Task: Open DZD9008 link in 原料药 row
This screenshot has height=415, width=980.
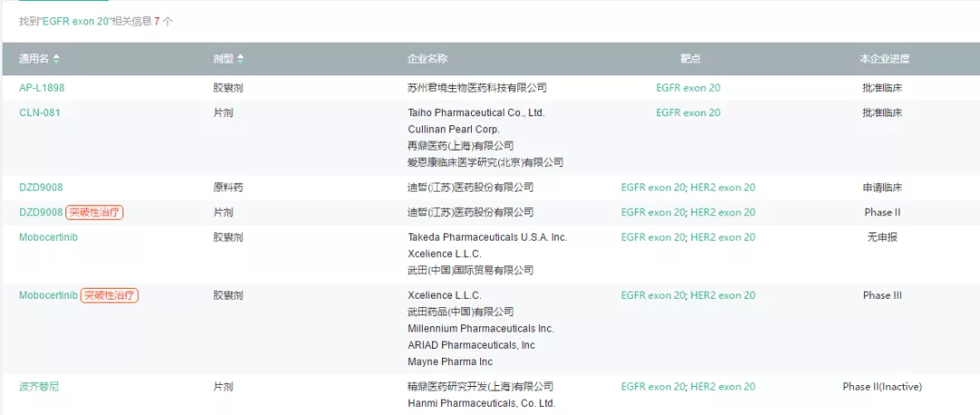Action: [41, 187]
